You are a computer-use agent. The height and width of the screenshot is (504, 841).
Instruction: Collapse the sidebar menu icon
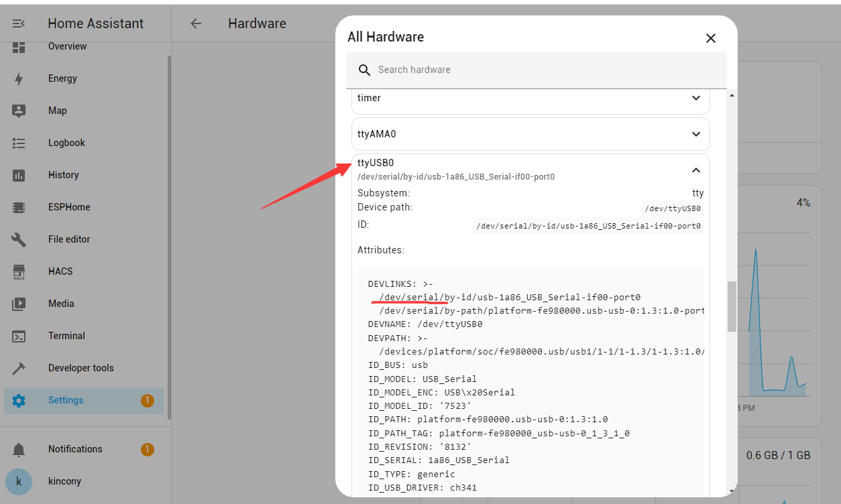tap(19, 23)
